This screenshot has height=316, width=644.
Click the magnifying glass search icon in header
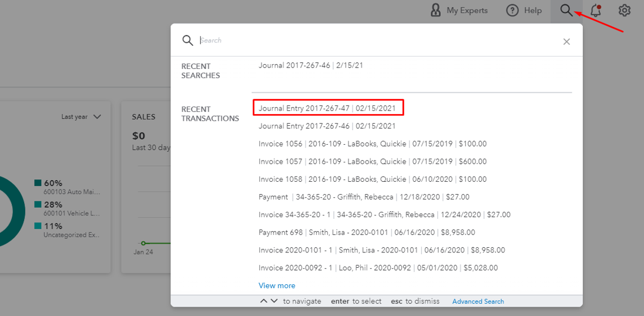coord(566,11)
